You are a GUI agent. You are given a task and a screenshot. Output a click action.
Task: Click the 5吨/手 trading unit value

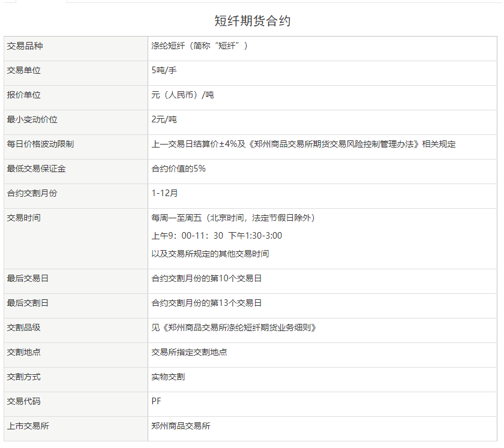coord(164,70)
